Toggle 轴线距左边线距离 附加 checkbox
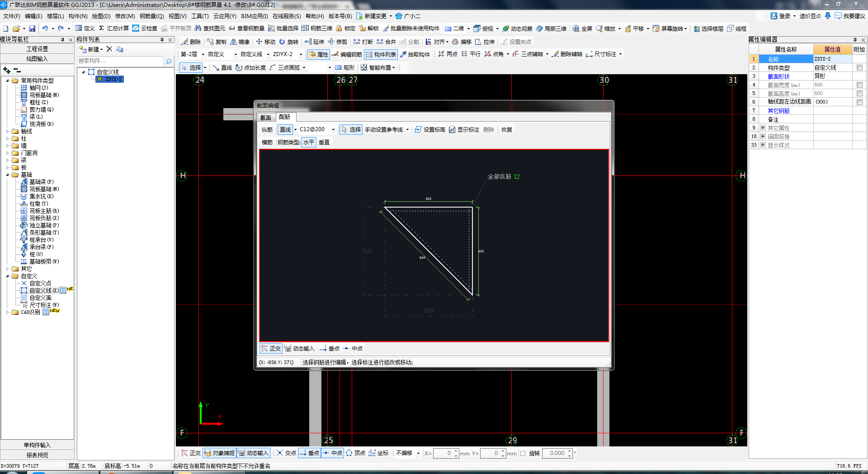Image resolution: width=868 pixels, height=474 pixels. point(859,102)
